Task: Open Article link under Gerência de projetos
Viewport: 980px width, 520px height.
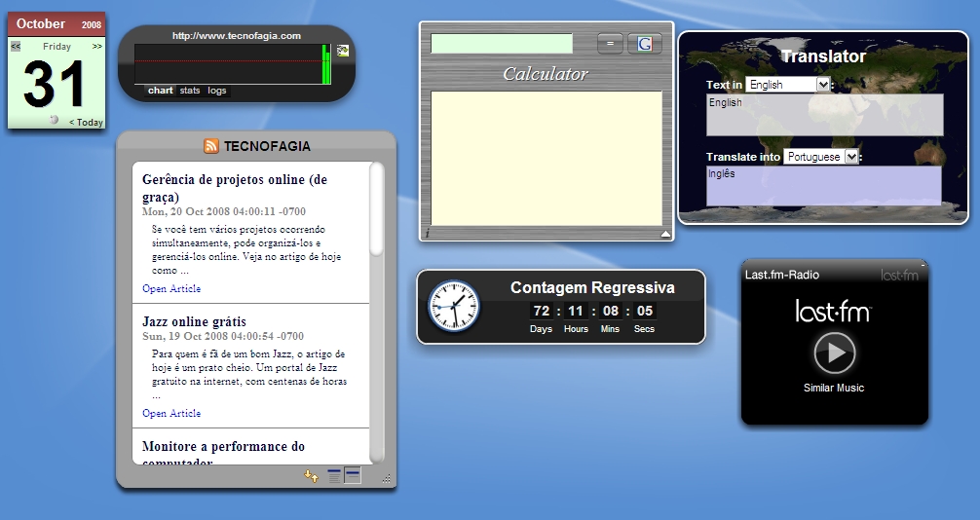Action: click(171, 289)
